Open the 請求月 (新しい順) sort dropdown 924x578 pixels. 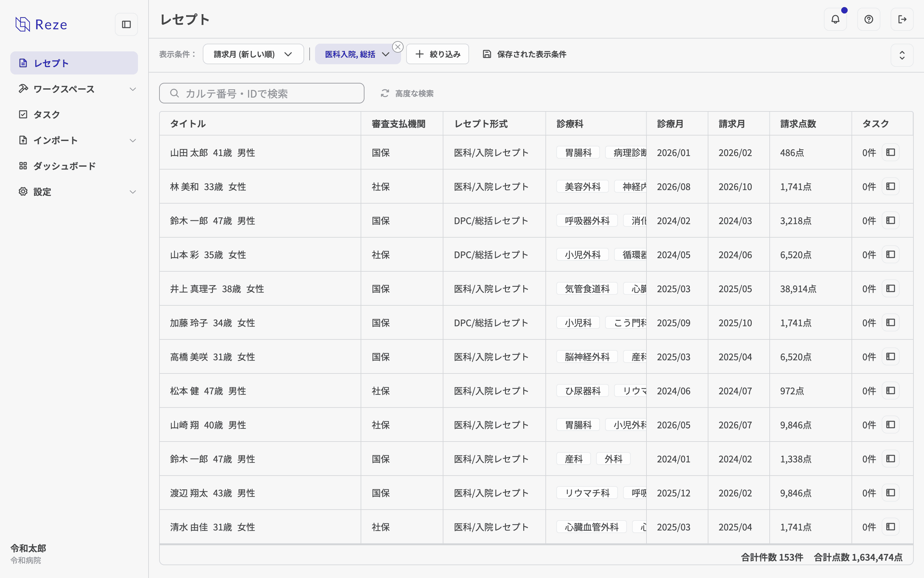(x=253, y=54)
